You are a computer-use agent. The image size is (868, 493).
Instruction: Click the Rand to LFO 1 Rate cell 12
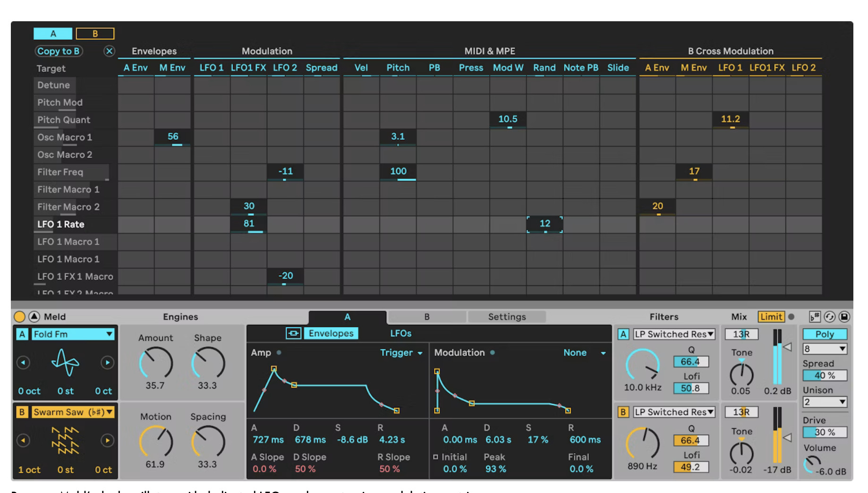545,224
